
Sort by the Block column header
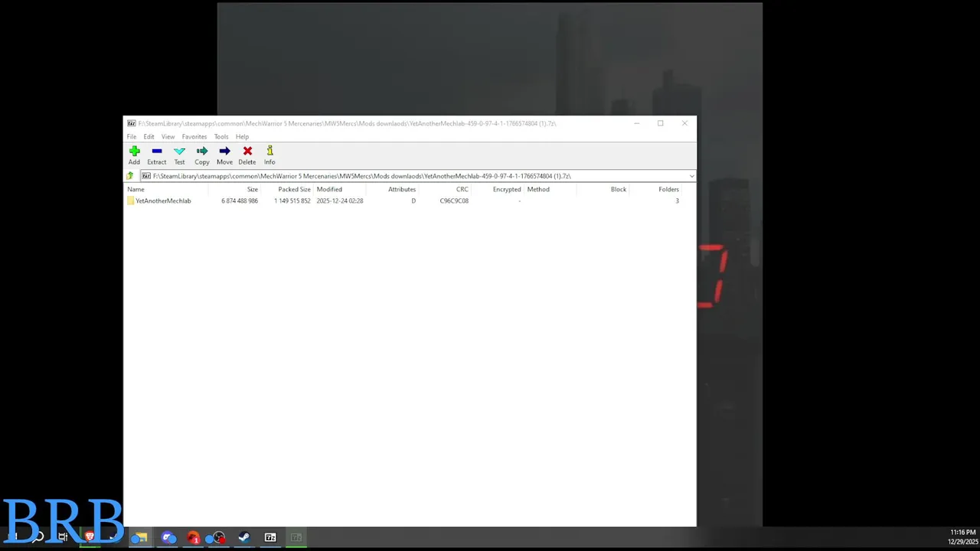pyautogui.click(x=618, y=189)
